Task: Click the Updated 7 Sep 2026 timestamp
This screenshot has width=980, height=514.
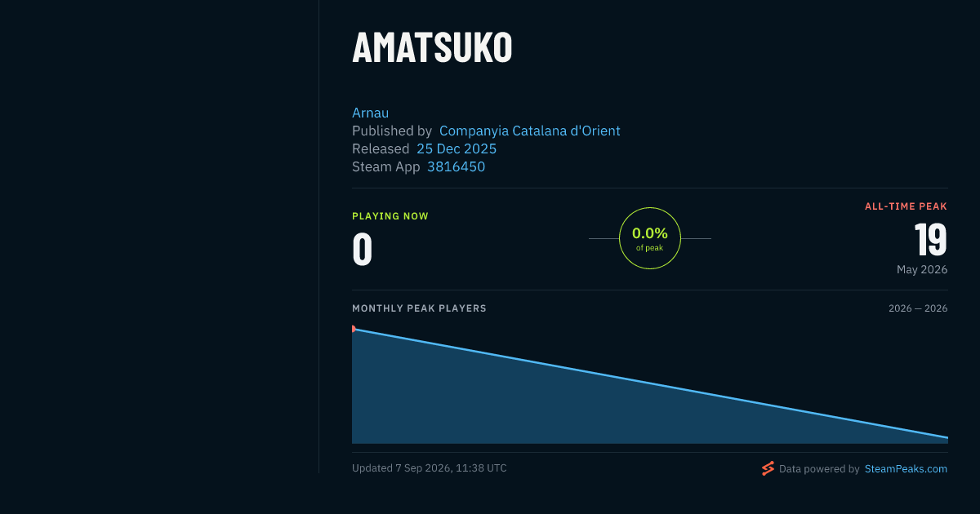Action: coord(430,468)
